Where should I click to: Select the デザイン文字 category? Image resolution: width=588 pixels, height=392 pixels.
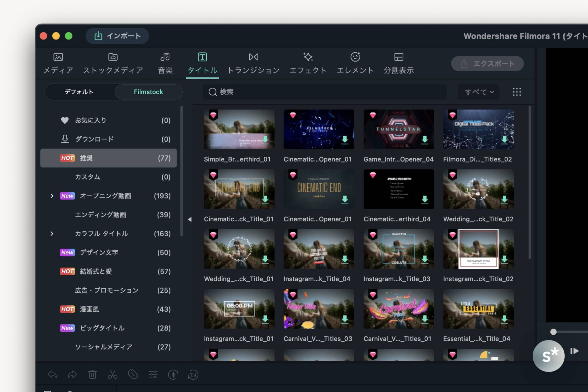pyautogui.click(x=108, y=252)
